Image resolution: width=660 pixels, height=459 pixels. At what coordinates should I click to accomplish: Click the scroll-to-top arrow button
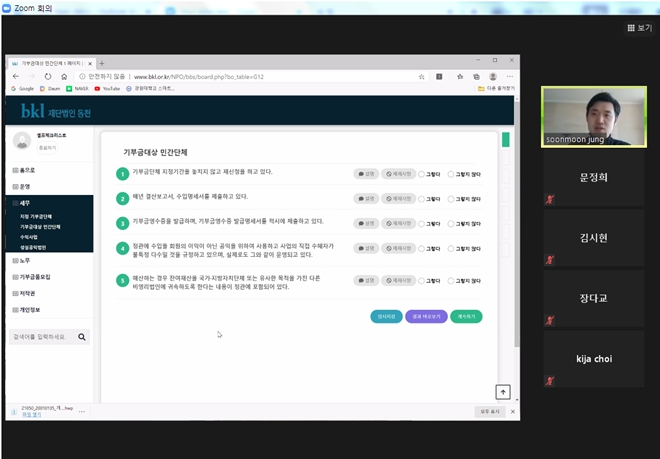[503, 392]
